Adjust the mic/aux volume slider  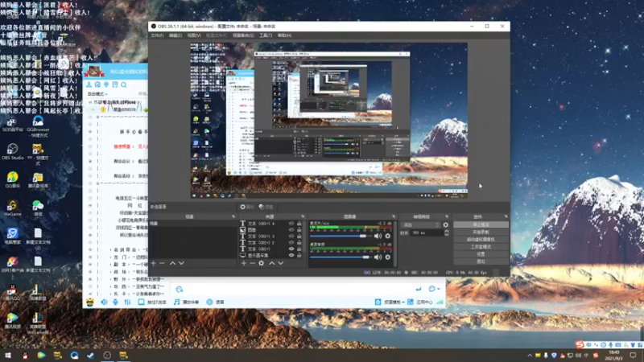341,236
